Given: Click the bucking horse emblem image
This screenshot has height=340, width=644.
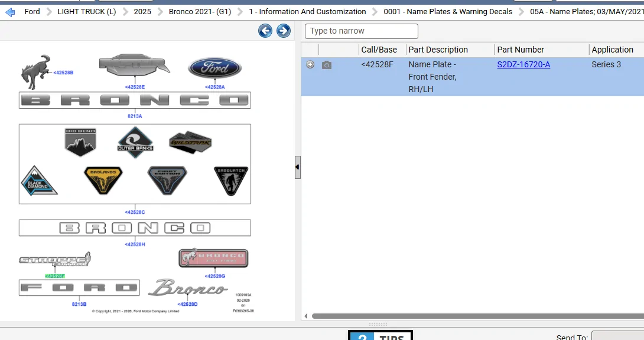Looking at the screenshot, I should [x=35, y=72].
